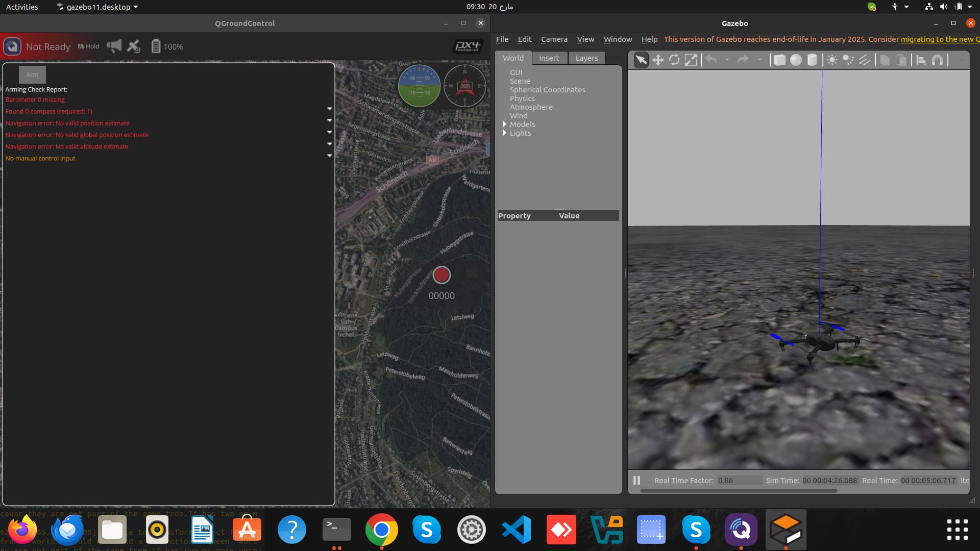Activate Gazebo rotate mode tool
This screenshot has width=980, height=551.
coord(674,60)
